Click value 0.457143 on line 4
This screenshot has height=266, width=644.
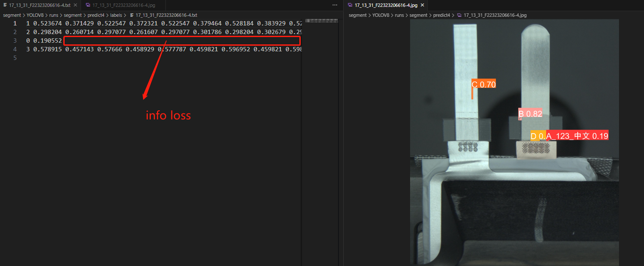point(79,49)
